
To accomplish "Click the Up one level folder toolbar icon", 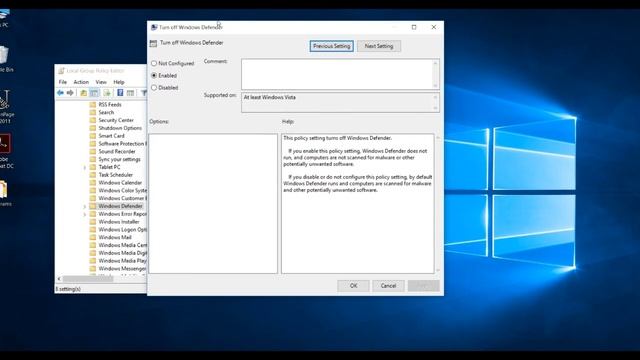I will tap(83, 93).
